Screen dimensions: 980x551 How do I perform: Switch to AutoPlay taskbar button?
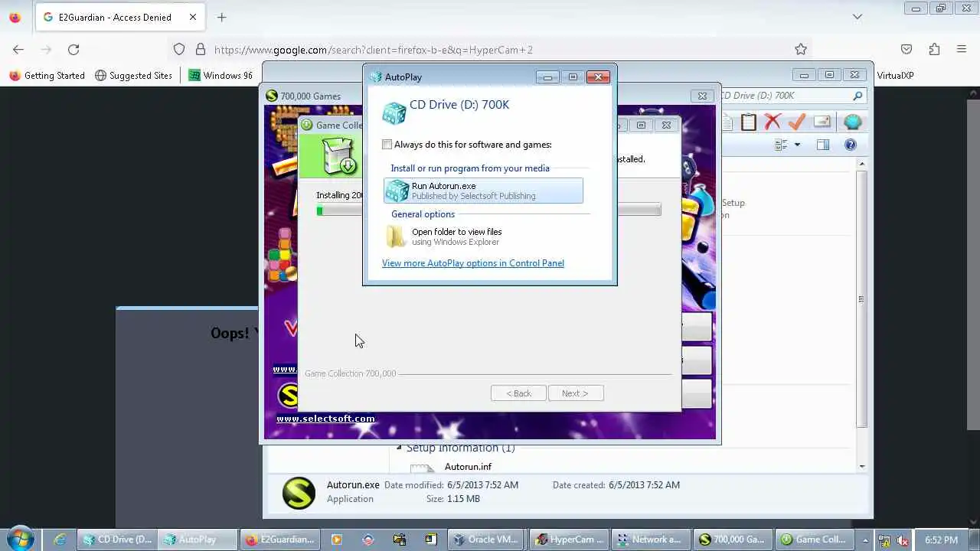pyautogui.click(x=198, y=540)
